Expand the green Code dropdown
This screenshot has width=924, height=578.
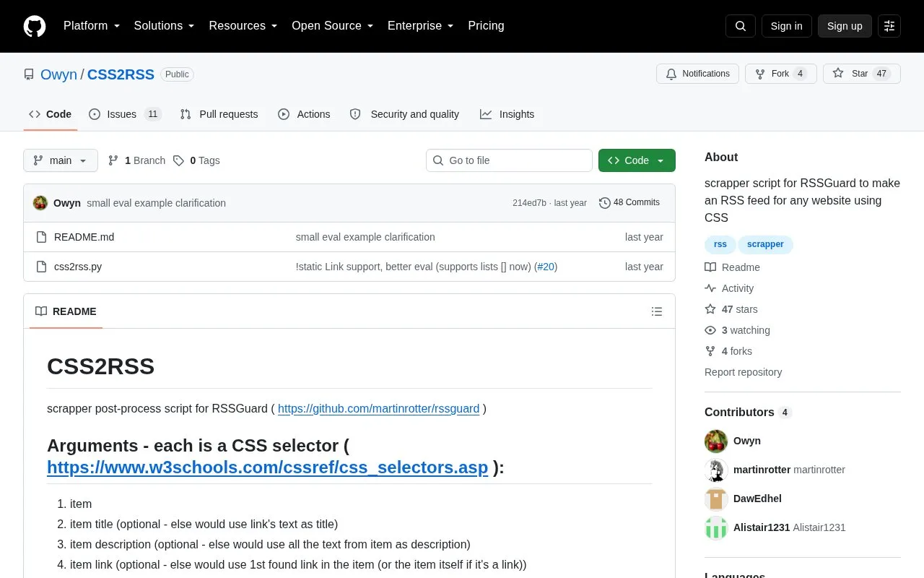click(637, 160)
